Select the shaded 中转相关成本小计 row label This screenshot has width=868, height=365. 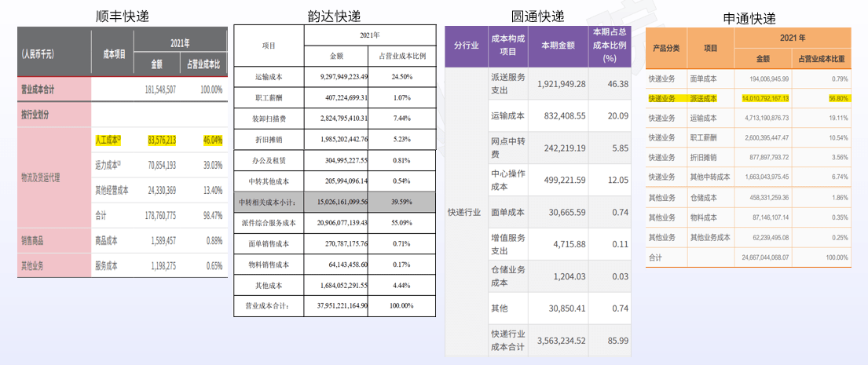[x=268, y=203]
